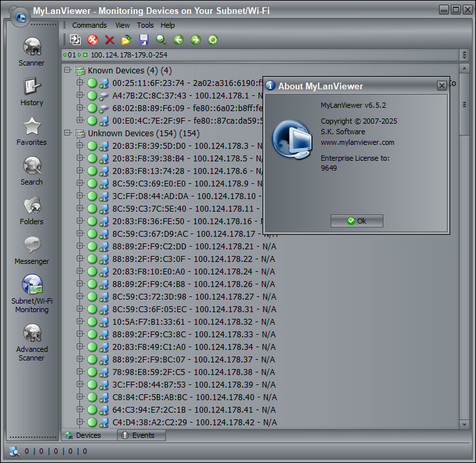This screenshot has height=463, width=476.
Task: Collapse the Known Devices group
Action: [67, 70]
